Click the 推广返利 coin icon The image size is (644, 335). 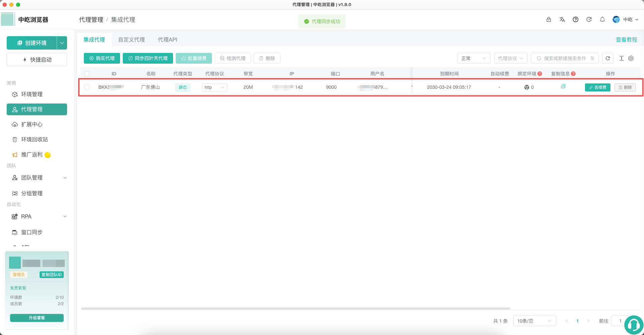[48, 155]
